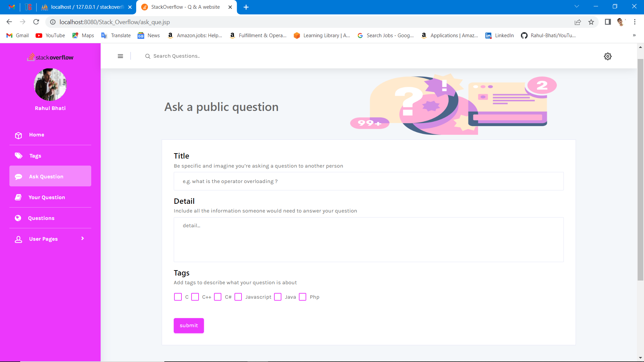Tick the Php tag checkbox
This screenshot has width=644, height=362.
point(303,297)
